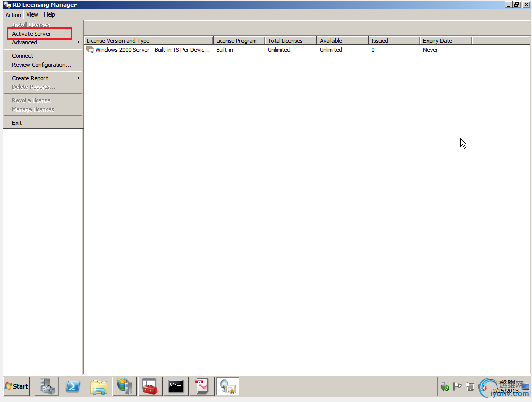This screenshot has height=402, width=532.
Task: Close the RD Licensing Manager window
Action: pyautogui.click(x=526, y=5)
